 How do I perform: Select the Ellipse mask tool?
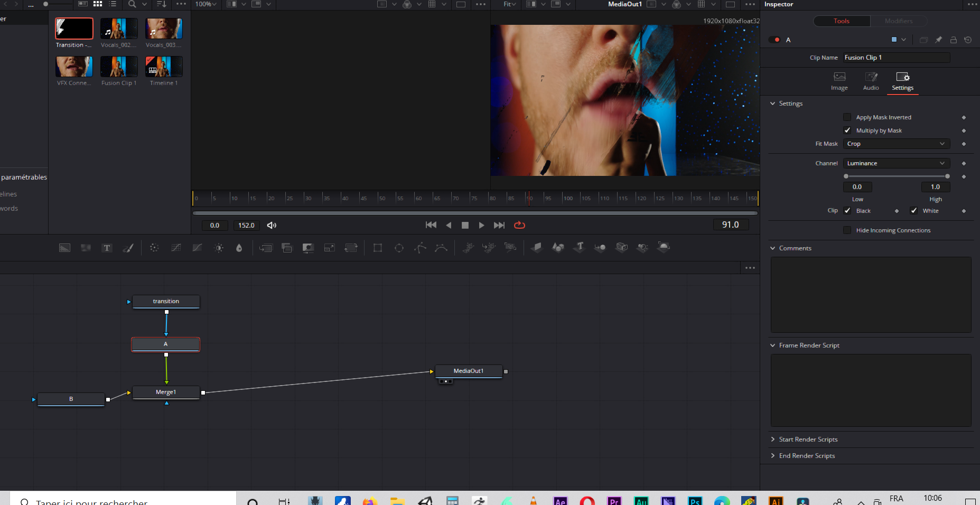click(399, 248)
